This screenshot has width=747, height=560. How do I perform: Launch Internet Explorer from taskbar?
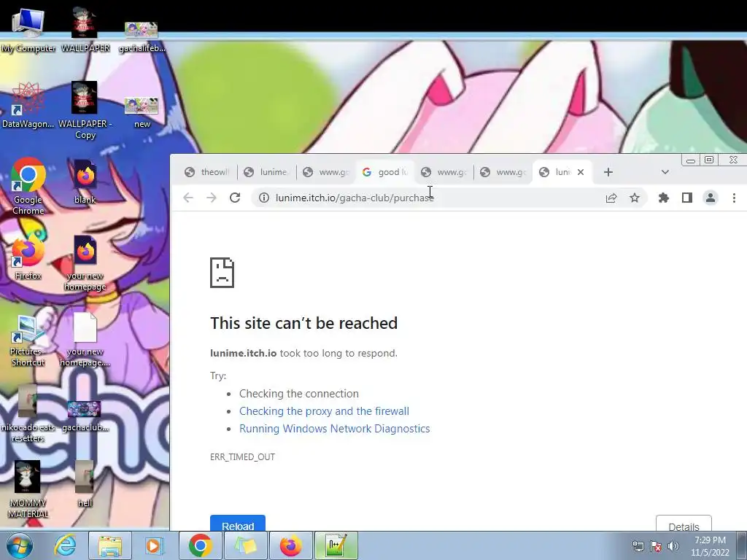(64, 545)
